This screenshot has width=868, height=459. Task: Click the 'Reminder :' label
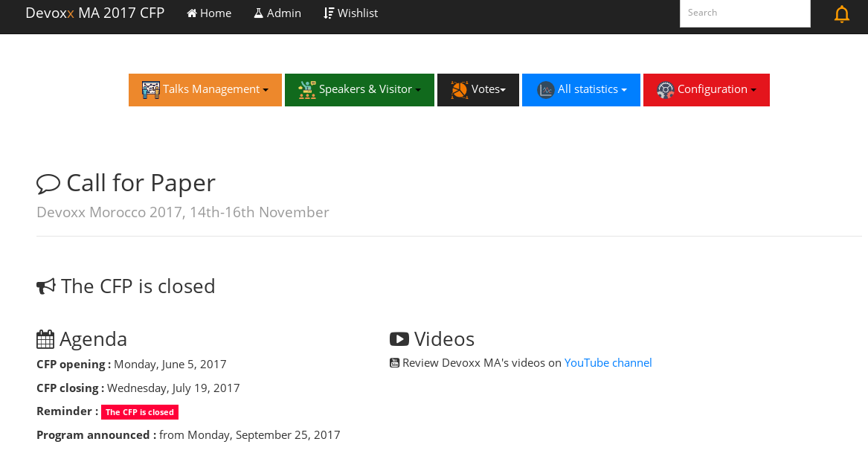(x=68, y=411)
